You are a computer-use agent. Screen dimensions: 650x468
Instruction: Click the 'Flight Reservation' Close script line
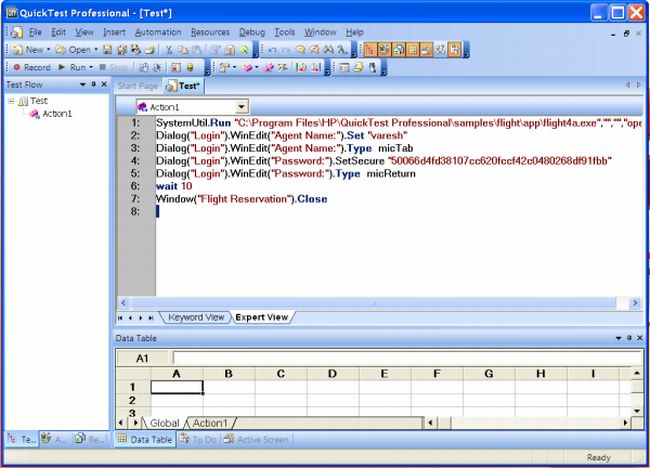[242, 199]
